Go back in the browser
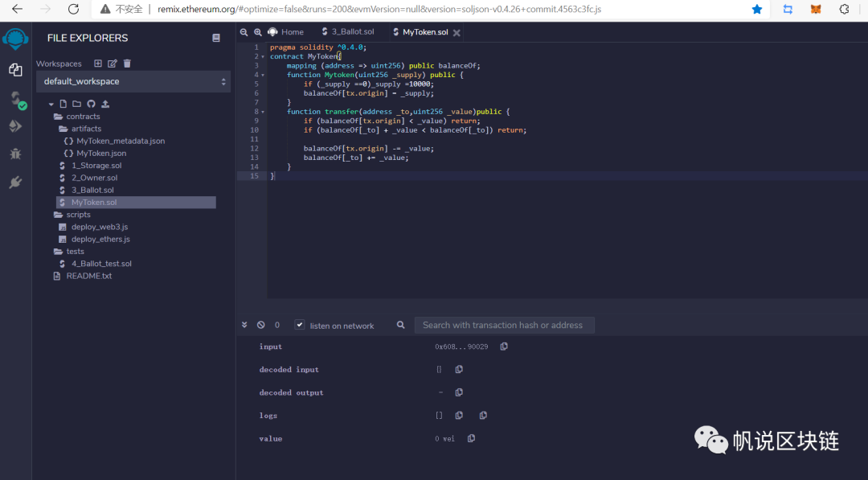Screen dimensions: 868x480 (x=17, y=9)
